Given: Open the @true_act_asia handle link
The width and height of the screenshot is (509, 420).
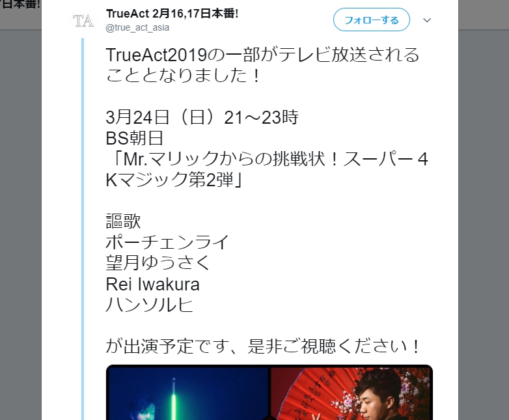Looking at the screenshot, I should 137,27.
